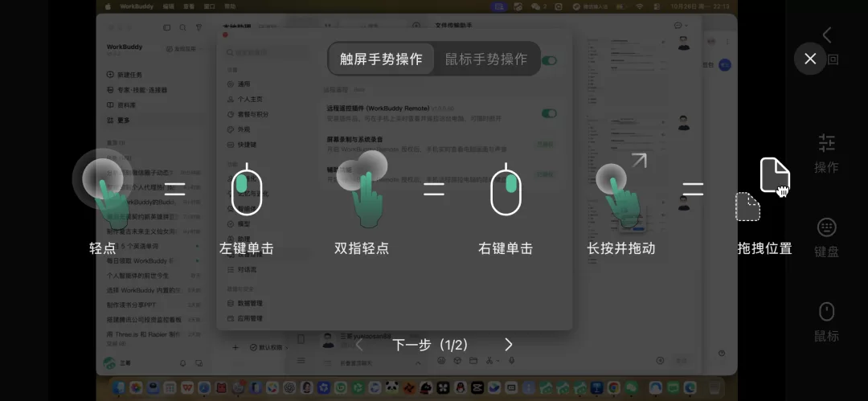The image size is (868, 401).
Task: Select 模型 in the settings list
Action: [x=239, y=223]
